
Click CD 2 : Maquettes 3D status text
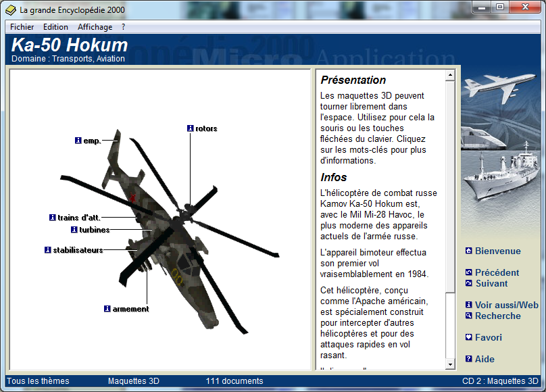pos(500,381)
